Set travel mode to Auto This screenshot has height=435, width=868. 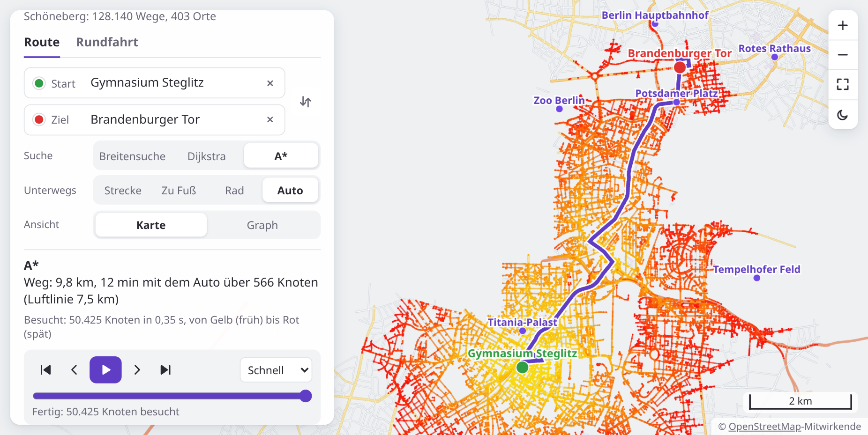[290, 190]
